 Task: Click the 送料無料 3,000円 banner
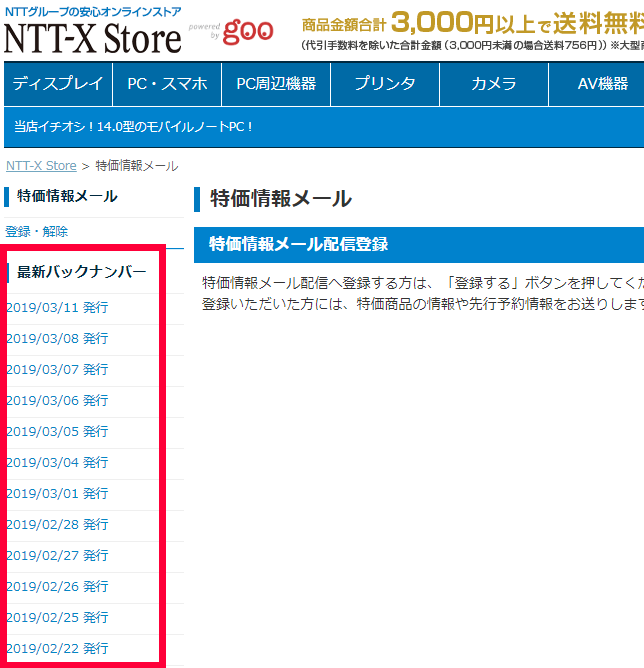[x=470, y=30]
